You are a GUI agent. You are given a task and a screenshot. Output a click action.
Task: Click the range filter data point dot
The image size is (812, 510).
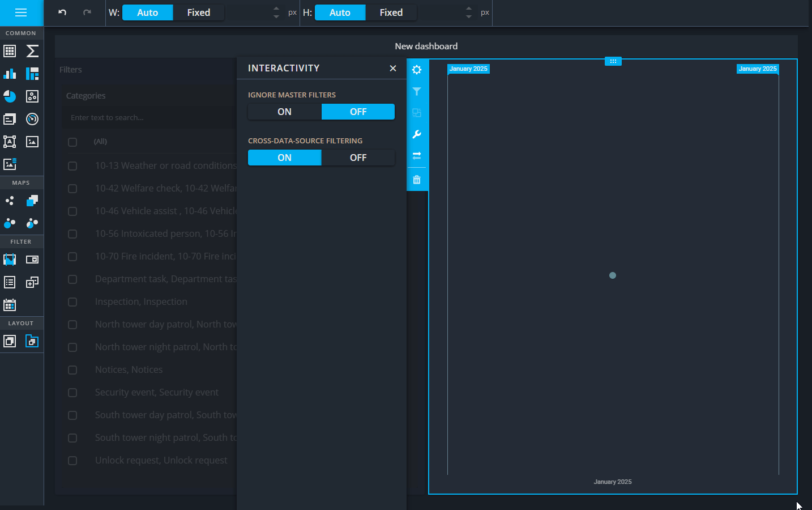(x=613, y=275)
